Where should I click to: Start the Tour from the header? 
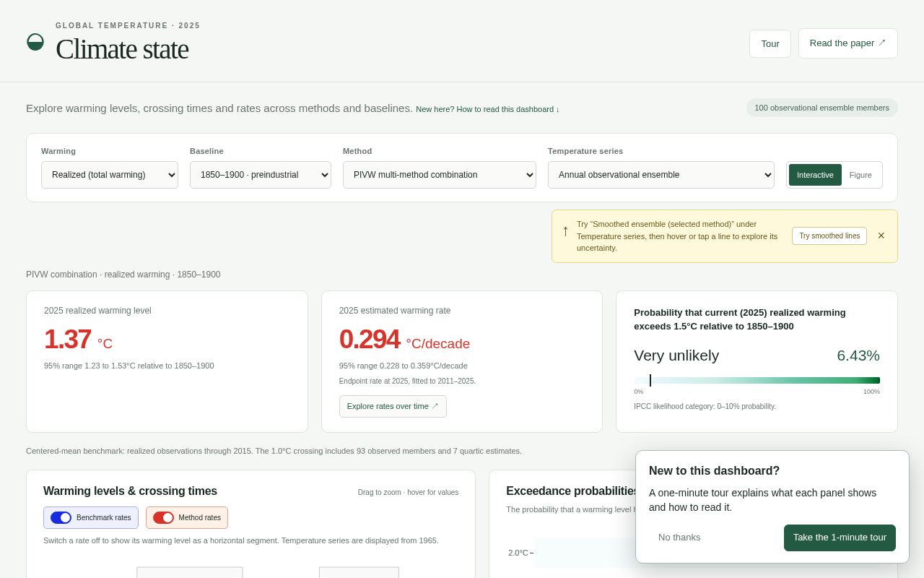(770, 43)
